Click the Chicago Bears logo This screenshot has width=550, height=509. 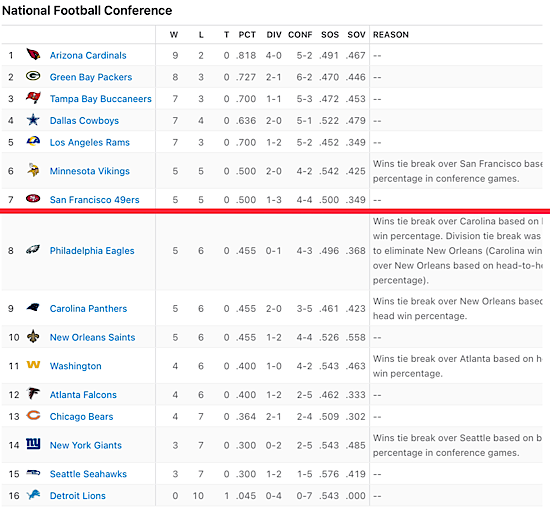33,416
